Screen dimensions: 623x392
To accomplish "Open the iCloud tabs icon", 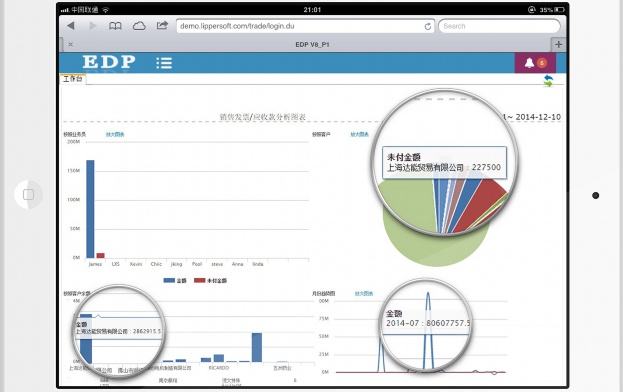I will 139,26.
